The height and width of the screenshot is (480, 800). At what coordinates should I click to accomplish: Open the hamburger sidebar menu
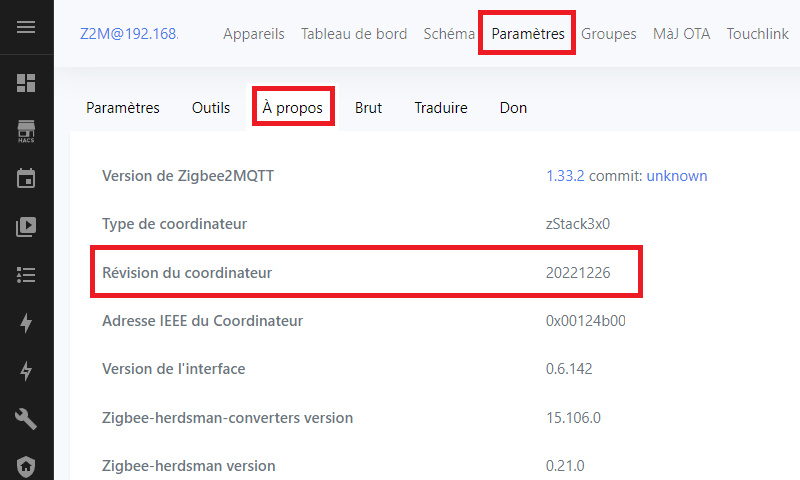click(x=26, y=27)
